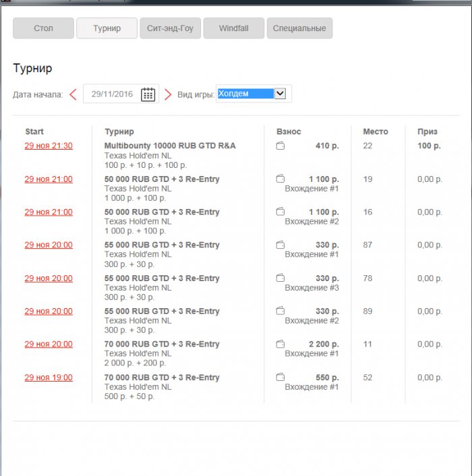Click the Взнос column header
Image resolution: width=472 pixels, height=476 pixels.
tap(289, 131)
